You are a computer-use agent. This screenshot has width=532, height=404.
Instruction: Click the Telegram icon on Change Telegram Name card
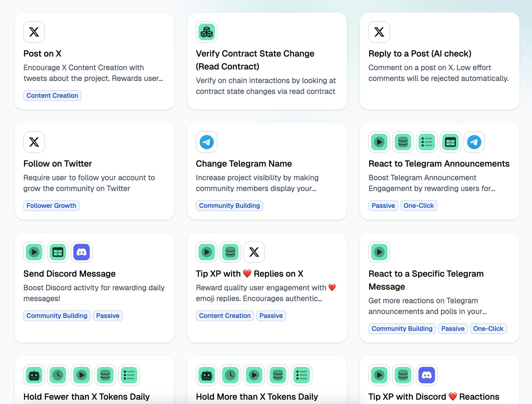click(x=206, y=142)
